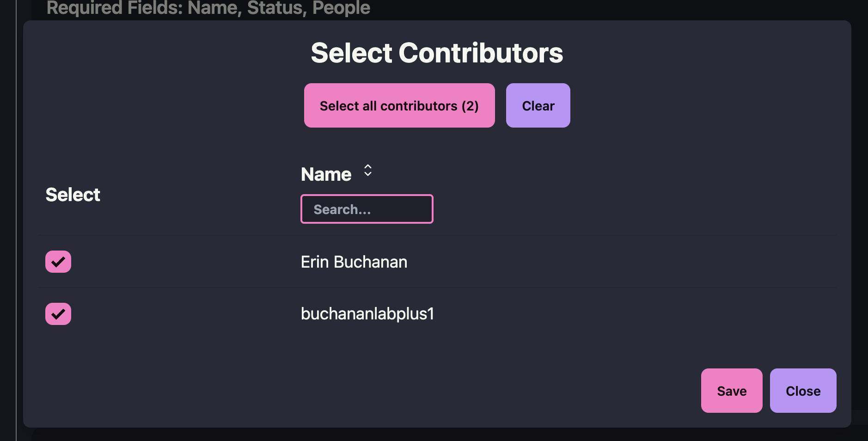
Task: Click the Select Contributors title
Action: coord(437,53)
